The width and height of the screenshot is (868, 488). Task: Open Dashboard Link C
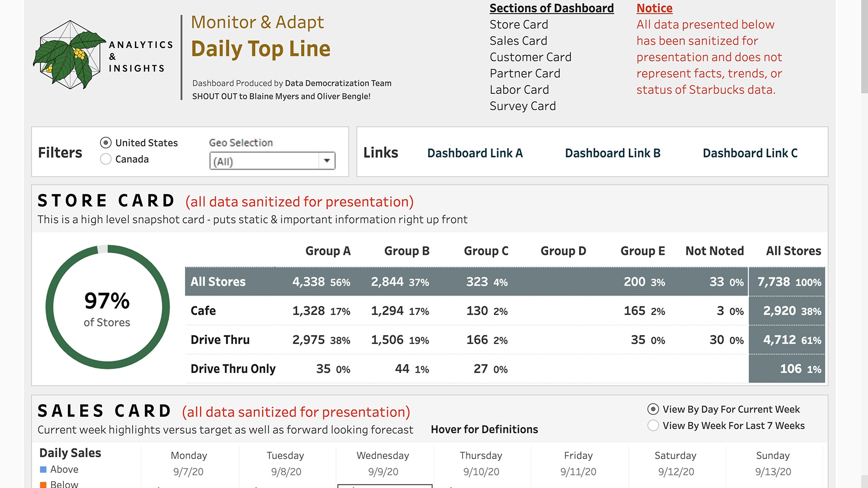[750, 153]
